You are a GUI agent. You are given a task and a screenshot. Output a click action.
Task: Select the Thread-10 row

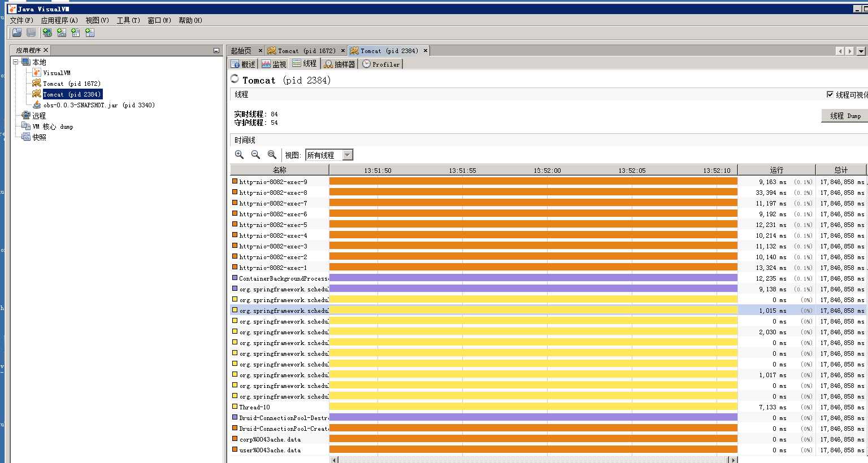click(548, 407)
